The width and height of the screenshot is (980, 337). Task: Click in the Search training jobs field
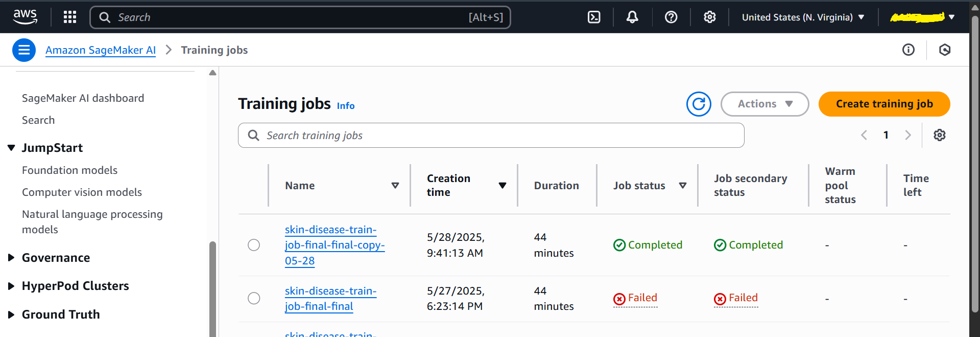(x=491, y=135)
